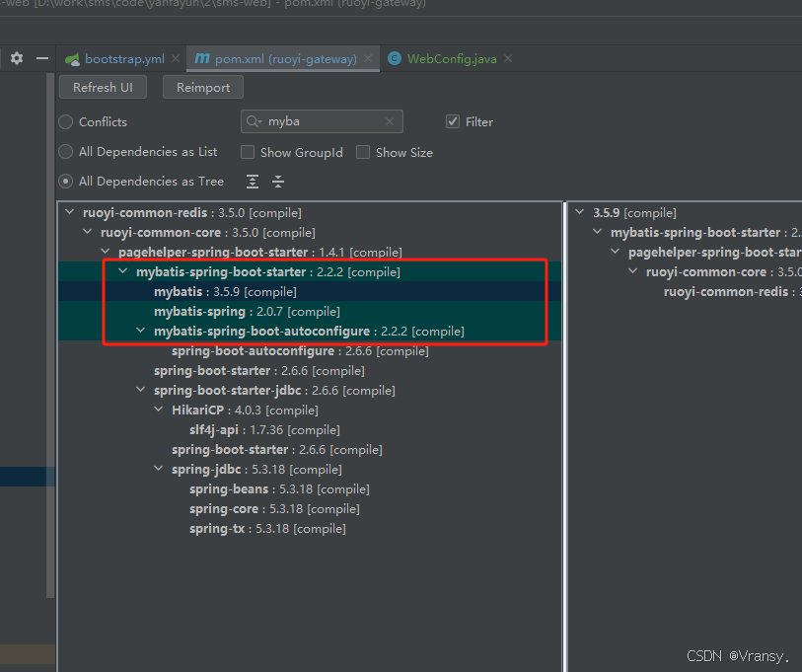
Task: Select the Conflicts radio button
Action: pyautogui.click(x=64, y=121)
